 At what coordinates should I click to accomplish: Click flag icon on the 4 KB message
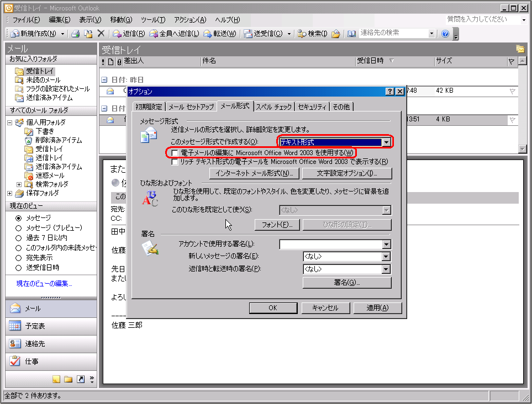(x=512, y=120)
